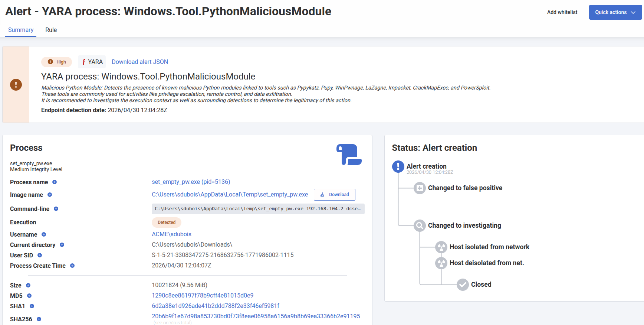Click the Alert creation timeline icon
644x325 pixels.
pyautogui.click(x=398, y=167)
